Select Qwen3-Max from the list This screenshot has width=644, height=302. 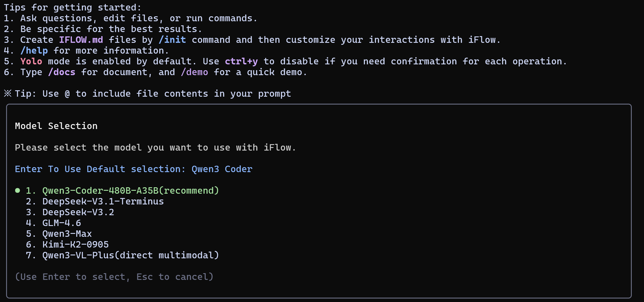(x=66, y=234)
